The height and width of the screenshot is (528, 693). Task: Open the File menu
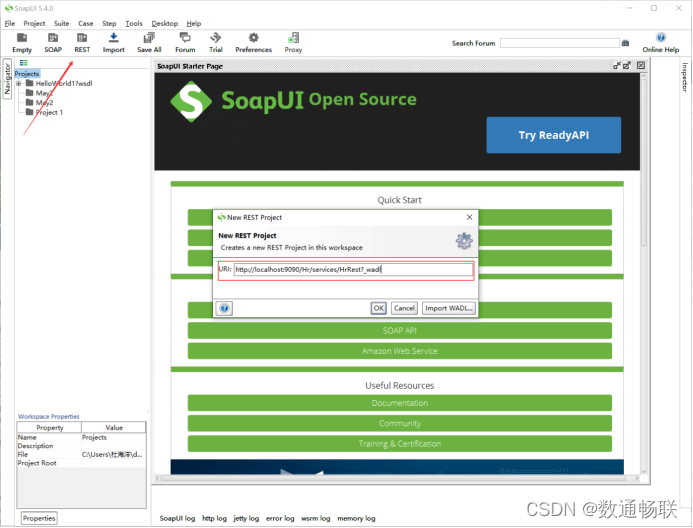pyautogui.click(x=10, y=23)
